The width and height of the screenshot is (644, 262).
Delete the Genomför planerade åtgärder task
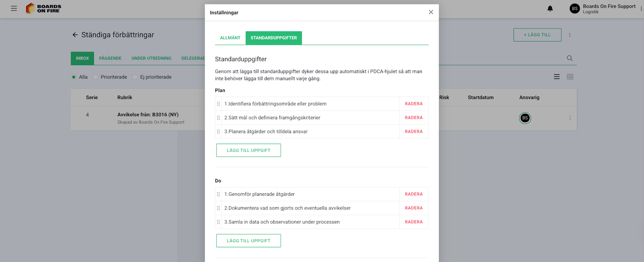point(413,194)
